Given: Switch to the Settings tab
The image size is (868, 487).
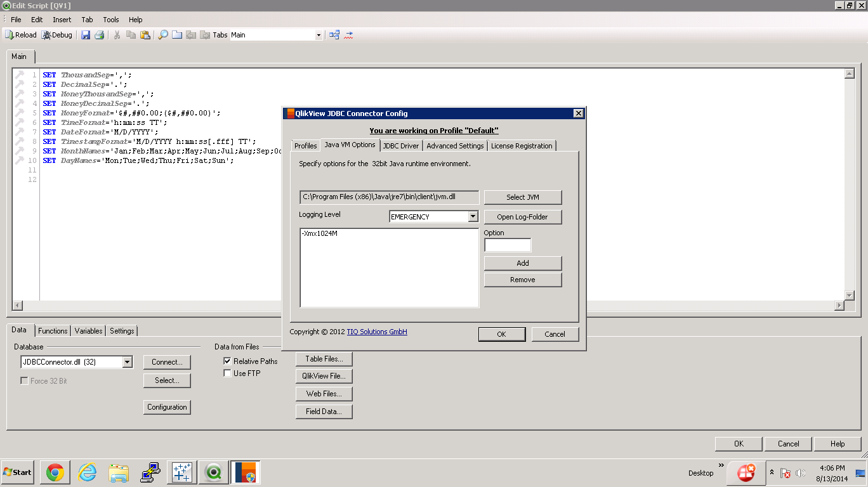Looking at the screenshot, I should click(x=122, y=331).
